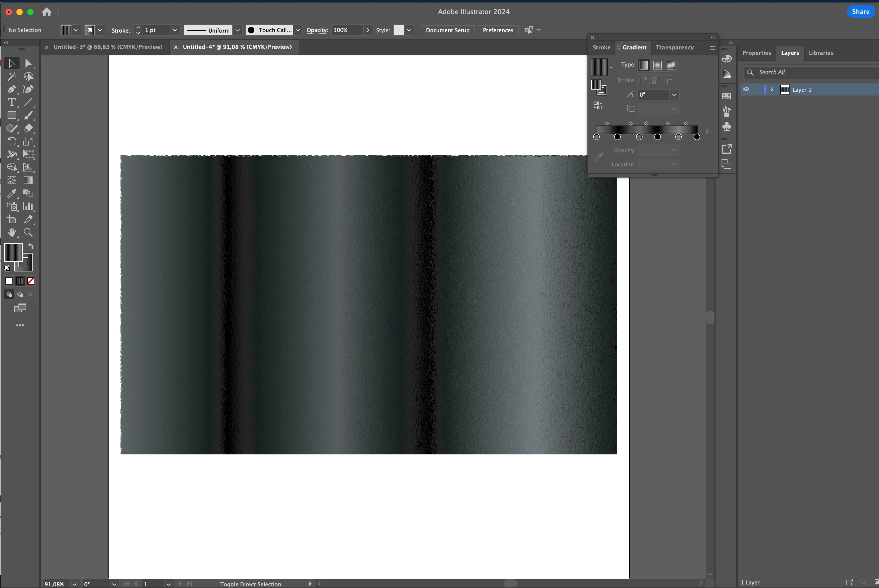Click the Reverse Gradient icon
The height and width of the screenshot is (588, 879).
click(598, 105)
